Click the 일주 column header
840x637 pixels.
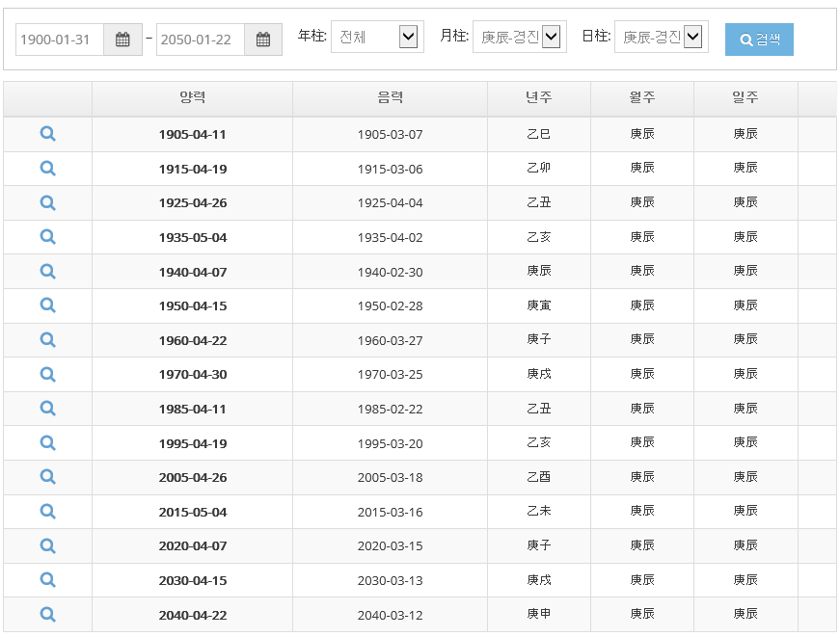745,97
